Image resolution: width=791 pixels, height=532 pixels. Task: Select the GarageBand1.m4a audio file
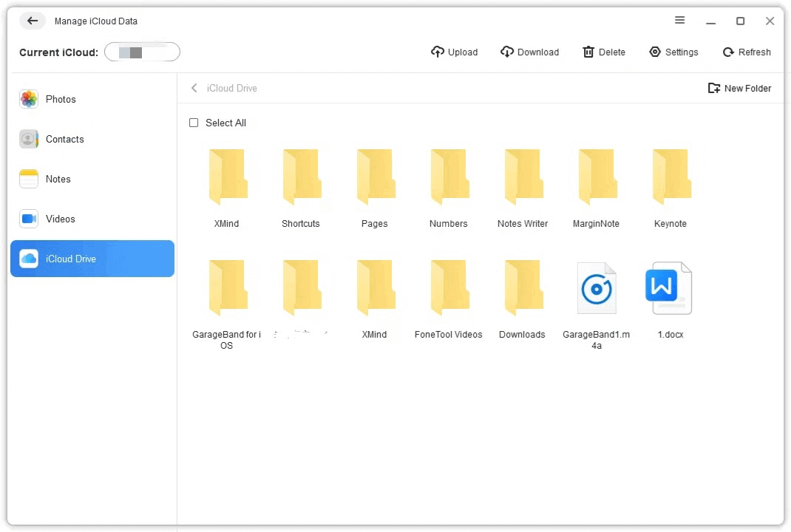point(596,290)
